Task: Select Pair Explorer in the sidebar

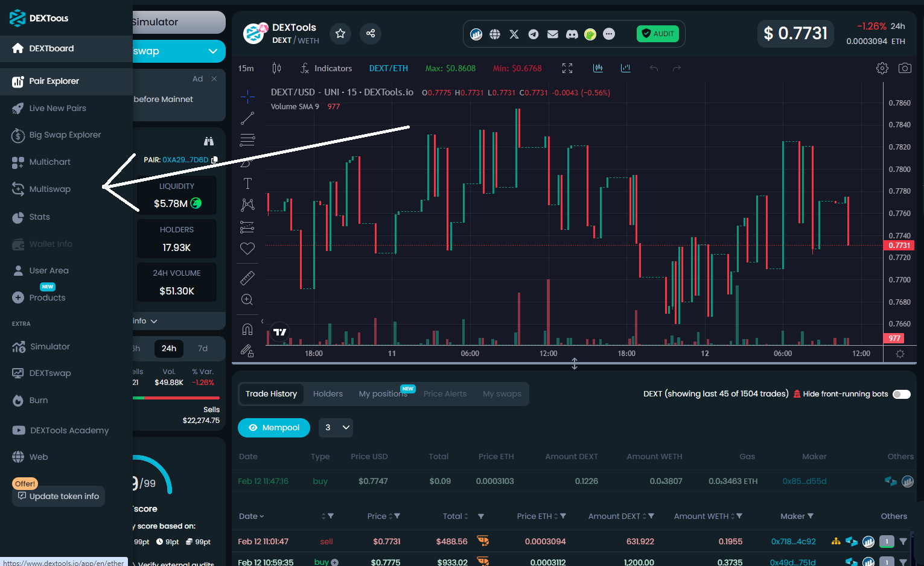Action: tap(66, 81)
